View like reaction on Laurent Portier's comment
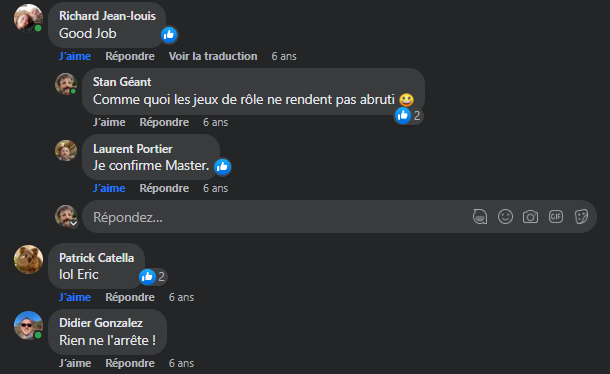The width and height of the screenshot is (610, 374). coord(223,167)
